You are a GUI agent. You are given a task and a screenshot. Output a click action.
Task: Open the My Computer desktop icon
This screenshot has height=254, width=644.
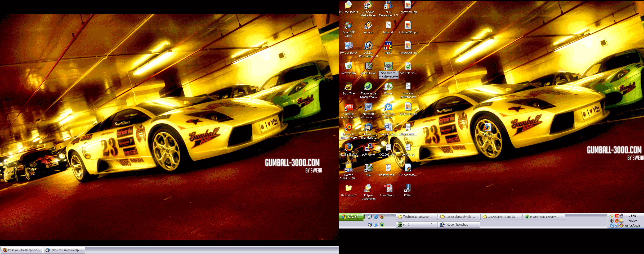click(348, 48)
